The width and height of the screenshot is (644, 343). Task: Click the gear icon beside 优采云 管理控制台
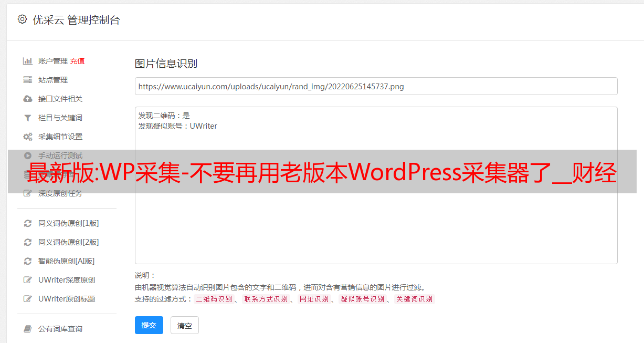(x=22, y=19)
